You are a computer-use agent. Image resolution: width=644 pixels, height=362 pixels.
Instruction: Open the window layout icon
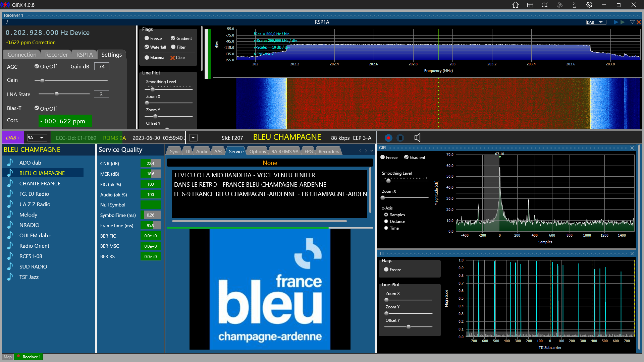(x=530, y=5)
